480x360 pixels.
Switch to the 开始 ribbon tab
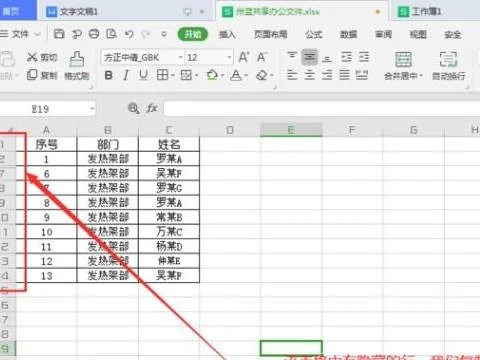[x=193, y=34]
